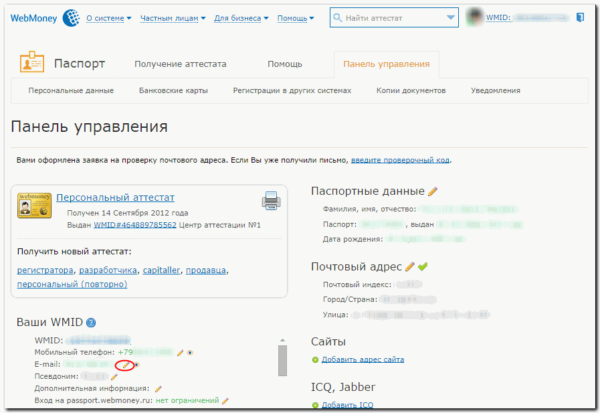
Task: Click green нет ограничений text
Action: click(187, 401)
